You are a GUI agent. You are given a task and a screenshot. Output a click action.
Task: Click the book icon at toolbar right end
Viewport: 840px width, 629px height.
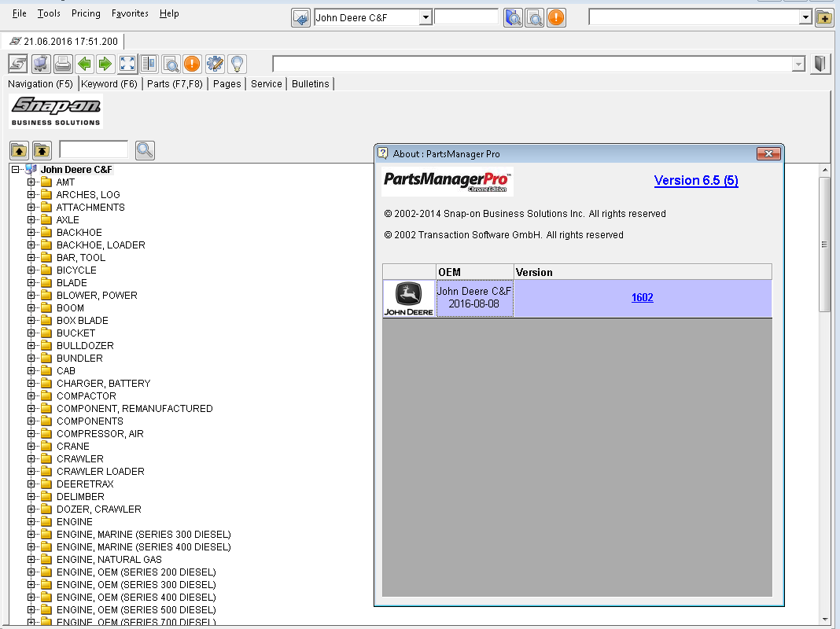(x=820, y=64)
